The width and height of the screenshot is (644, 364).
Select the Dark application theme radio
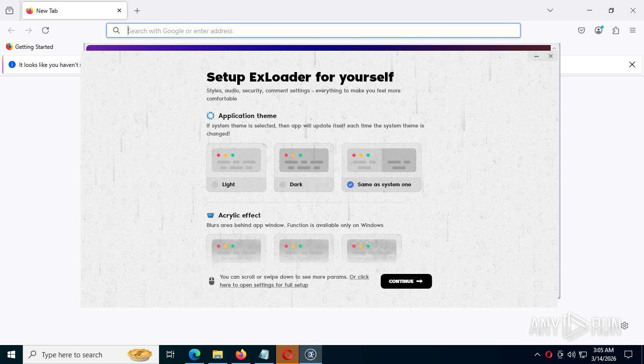283,184
